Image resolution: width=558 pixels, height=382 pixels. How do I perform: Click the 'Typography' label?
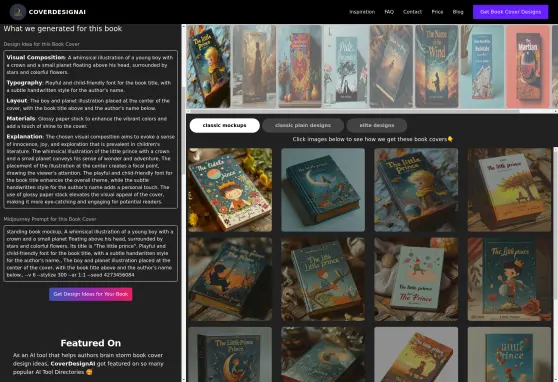pos(24,83)
